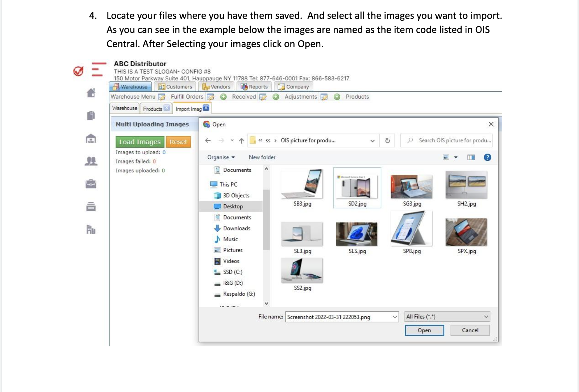The height and width of the screenshot is (392, 579).
Task: Expand recent locations dropdown arrow
Action: click(232, 141)
